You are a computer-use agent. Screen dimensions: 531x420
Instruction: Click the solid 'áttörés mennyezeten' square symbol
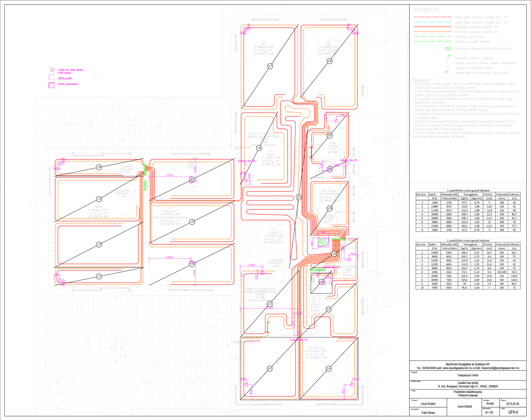pos(51,85)
